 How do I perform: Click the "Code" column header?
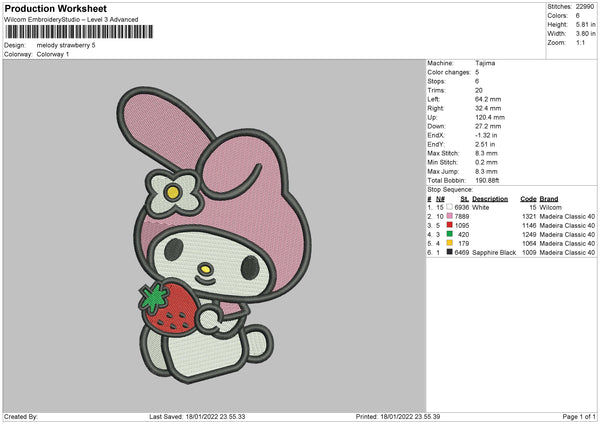point(528,199)
